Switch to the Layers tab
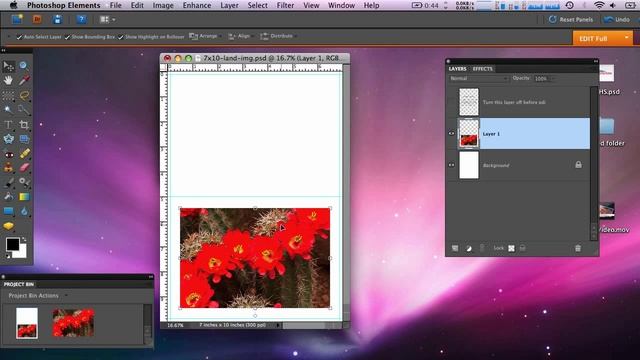 pyautogui.click(x=457, y=69)
